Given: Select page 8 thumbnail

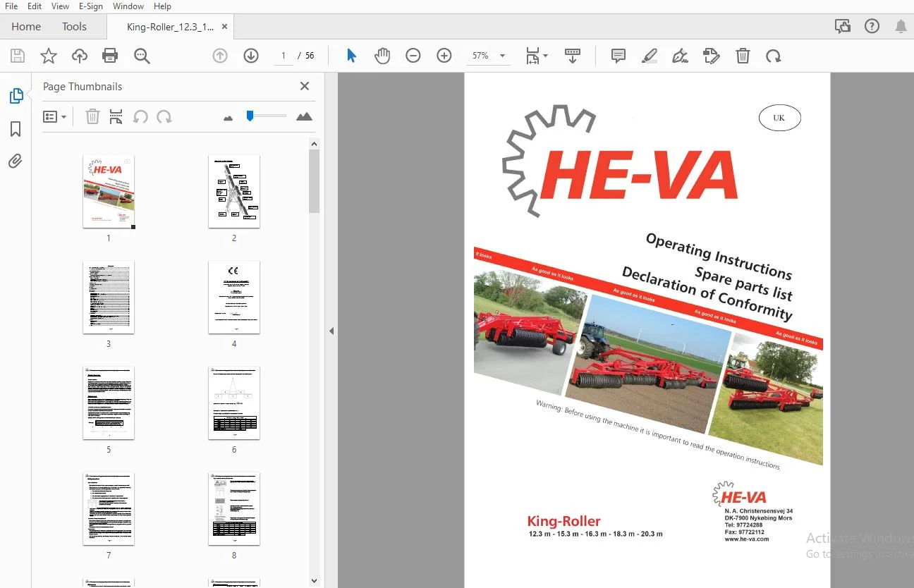Looking at the screenshot, I should coord(234,508).
